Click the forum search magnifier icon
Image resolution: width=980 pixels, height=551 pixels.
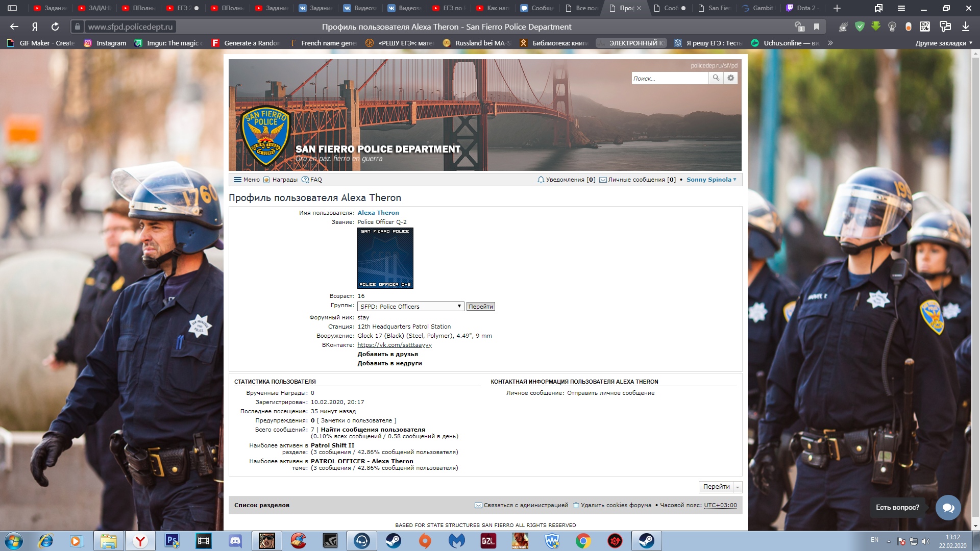coord(716,78)
